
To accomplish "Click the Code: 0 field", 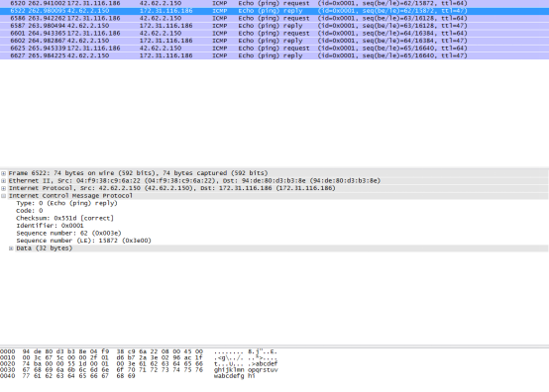I will [x=30, y=211].
